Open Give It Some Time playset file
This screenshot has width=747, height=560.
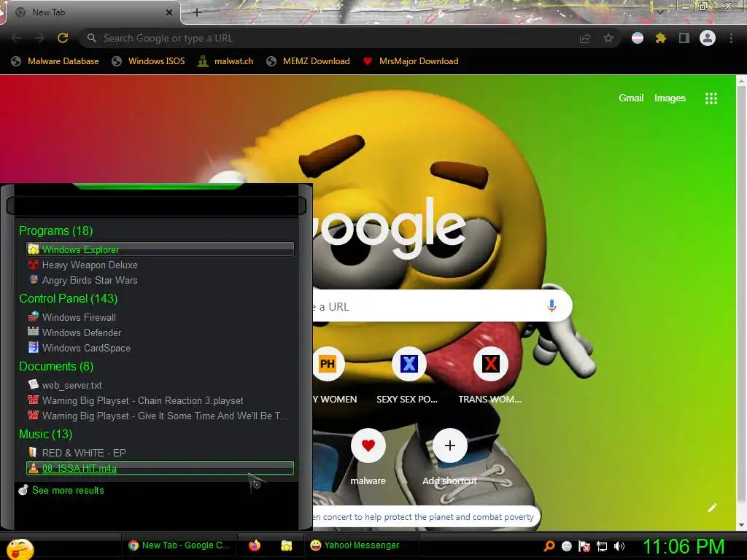click(158, 416)
